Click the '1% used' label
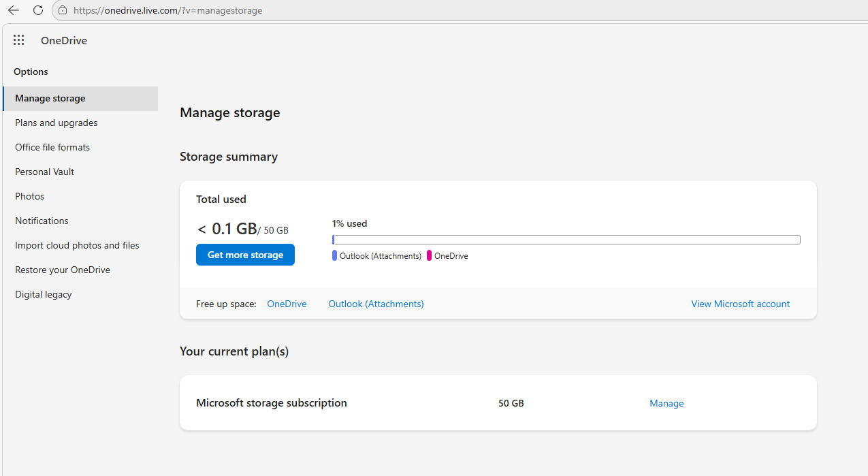 click(350, 223)
